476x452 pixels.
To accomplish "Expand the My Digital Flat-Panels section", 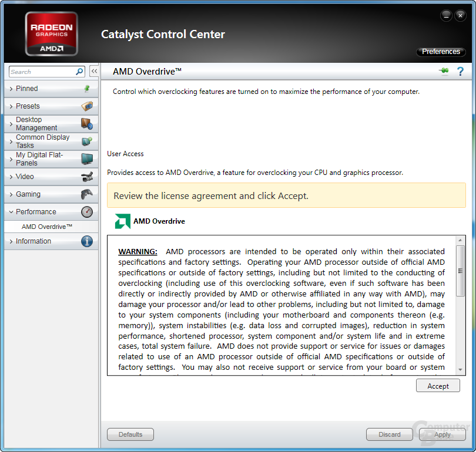I will tap(51, 159).
